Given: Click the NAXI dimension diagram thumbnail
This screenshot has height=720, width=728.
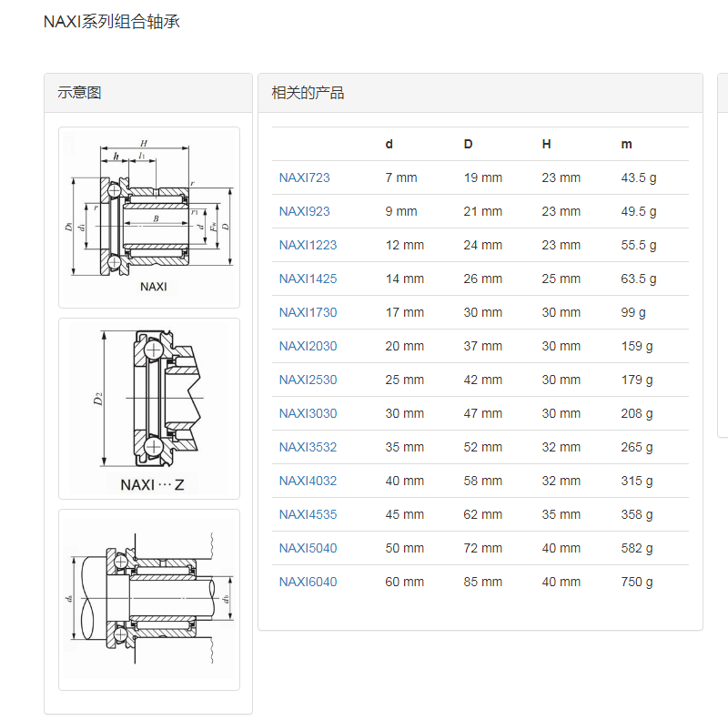Looking at the screenshot, I should click(x=149, y=218).
